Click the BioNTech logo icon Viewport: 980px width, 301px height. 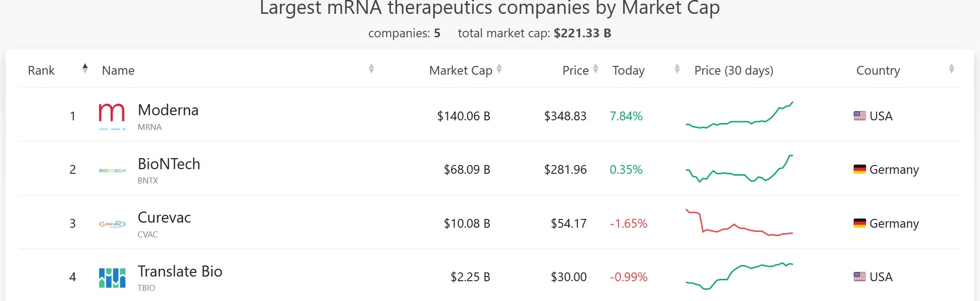[112, 171]
